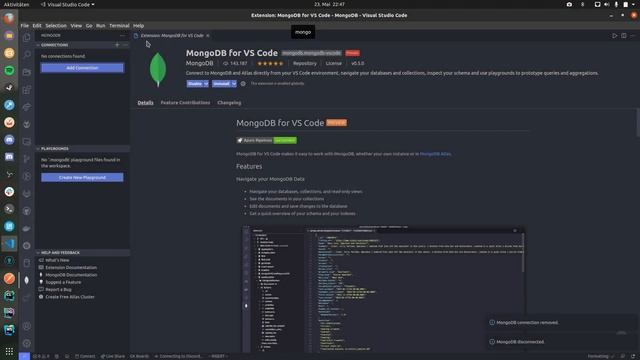Click the errors and warnings status item
This screenshot has height=360, width=640.
(41, 356)
